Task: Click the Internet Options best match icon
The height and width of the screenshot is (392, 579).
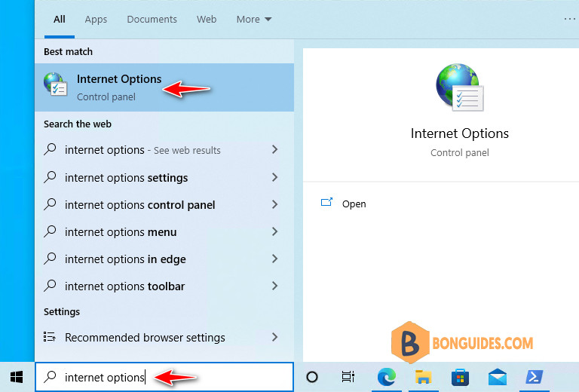Action: 55,84
